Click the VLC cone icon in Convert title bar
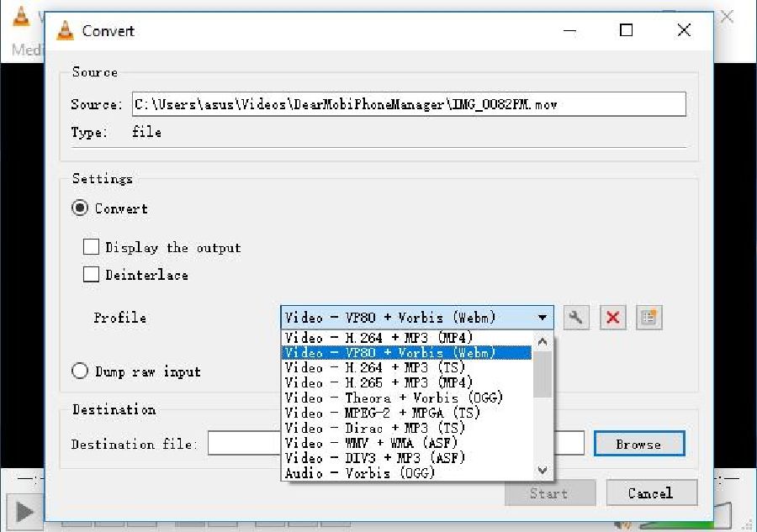This screenshot has height=532, width=757. [65, 30]
